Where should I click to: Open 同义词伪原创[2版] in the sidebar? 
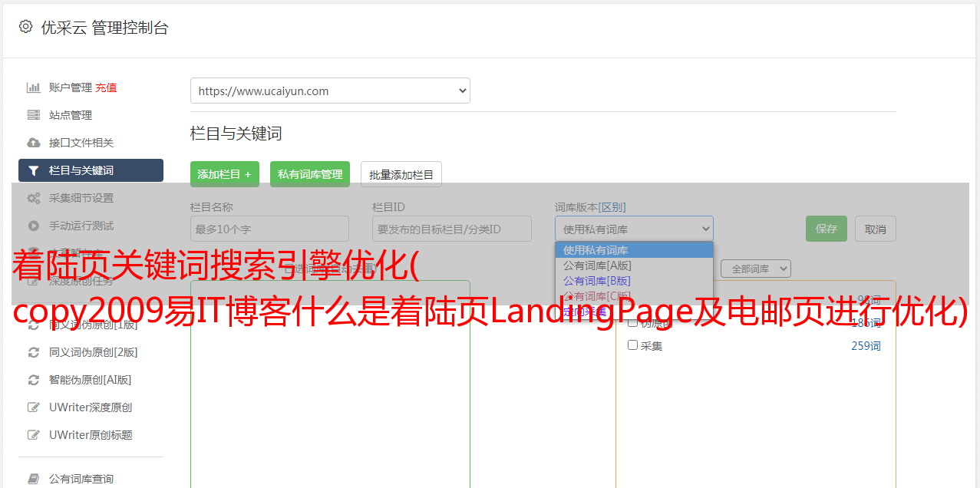[x=94, y=352]
